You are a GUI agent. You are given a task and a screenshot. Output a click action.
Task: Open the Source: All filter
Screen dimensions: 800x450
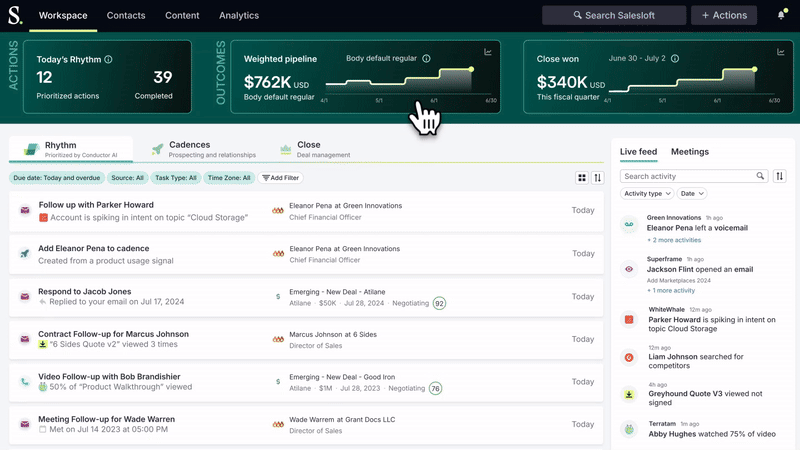pos(127,178)
